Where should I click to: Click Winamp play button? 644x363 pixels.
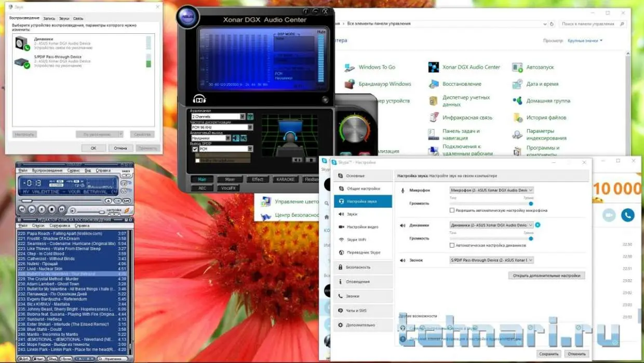point(32,209)
